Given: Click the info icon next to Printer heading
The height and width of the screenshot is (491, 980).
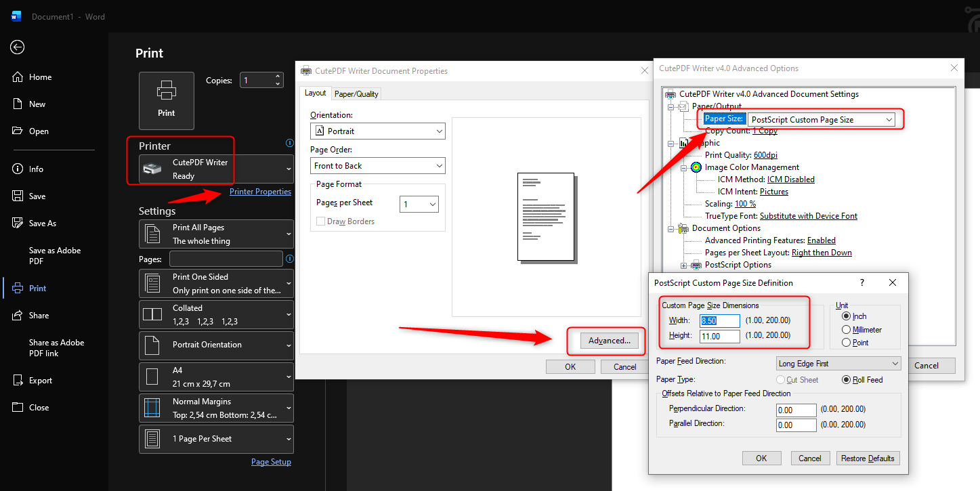Looking at the screenshot, I should (x=290, y=144).
